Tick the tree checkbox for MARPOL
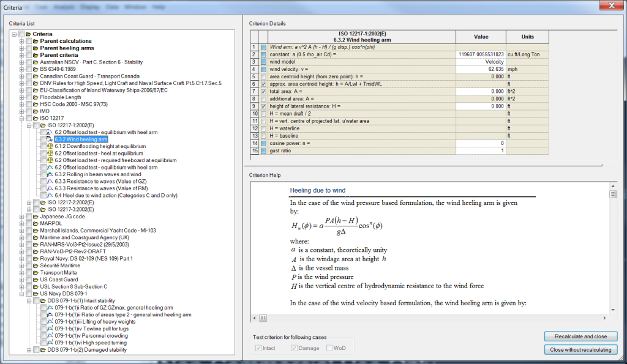Image resolution: width=627 pixels, height=364 pixels. tap(29, 223)
